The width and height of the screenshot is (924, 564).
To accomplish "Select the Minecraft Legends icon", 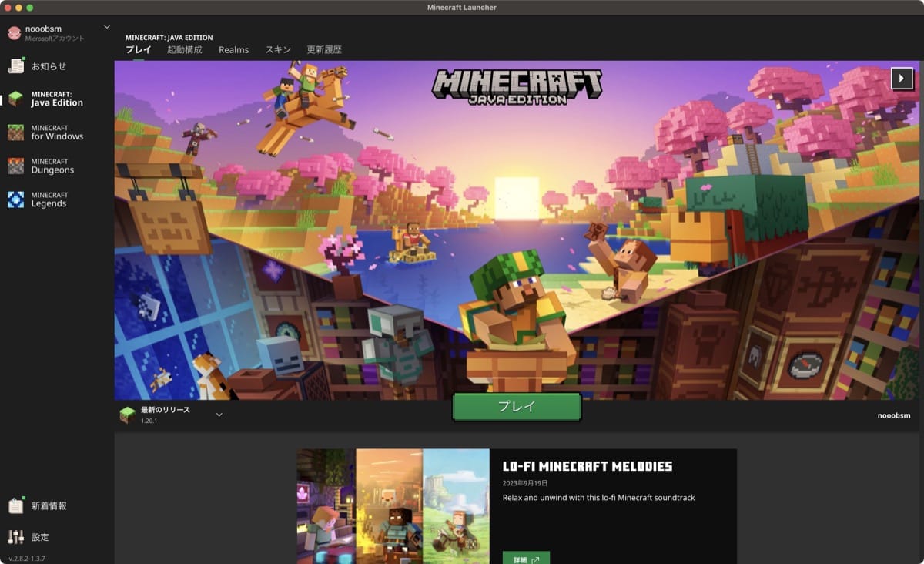I will click(x=15, y=200).
